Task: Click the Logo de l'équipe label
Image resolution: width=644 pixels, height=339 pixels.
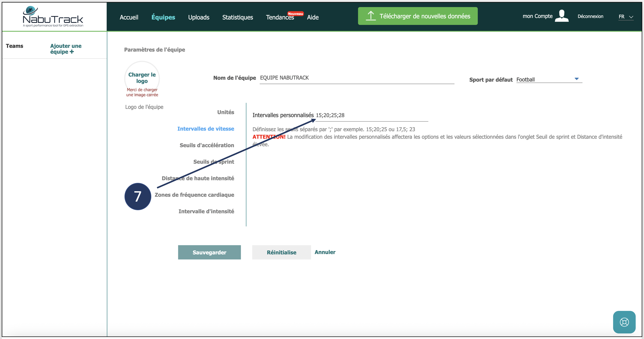Action: (144, 107)
